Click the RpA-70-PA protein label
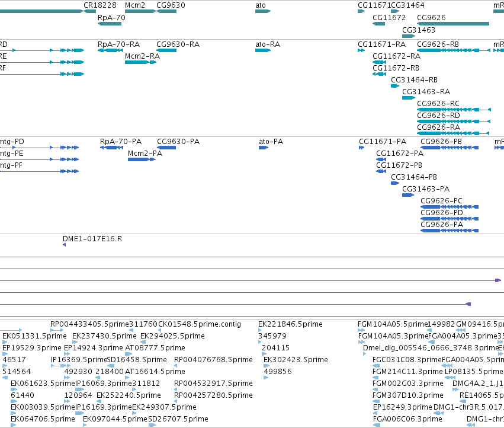Screen dimensions: 504x428 (x=121, y=142)
